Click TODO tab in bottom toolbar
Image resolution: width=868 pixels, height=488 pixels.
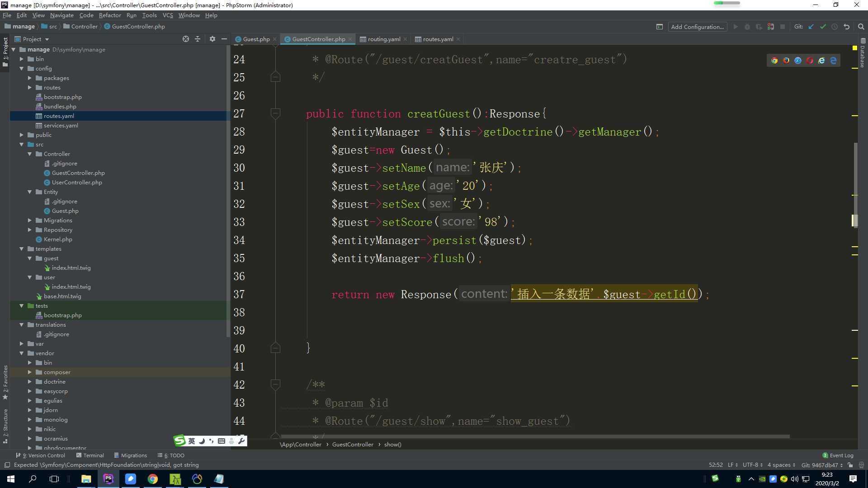coord(173,455)
